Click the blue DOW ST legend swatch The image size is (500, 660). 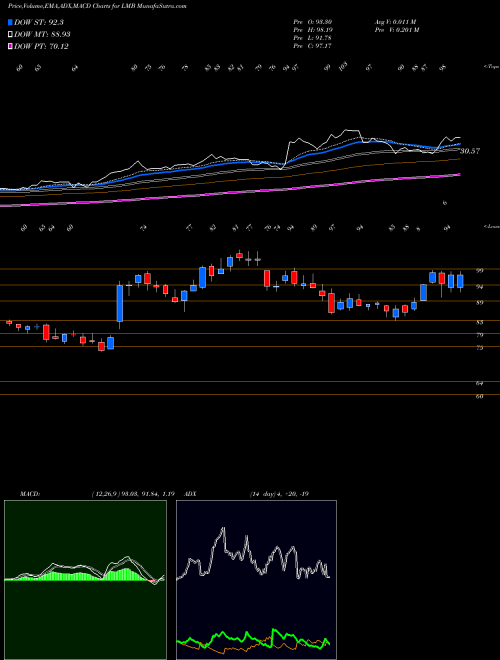(11, 23)
